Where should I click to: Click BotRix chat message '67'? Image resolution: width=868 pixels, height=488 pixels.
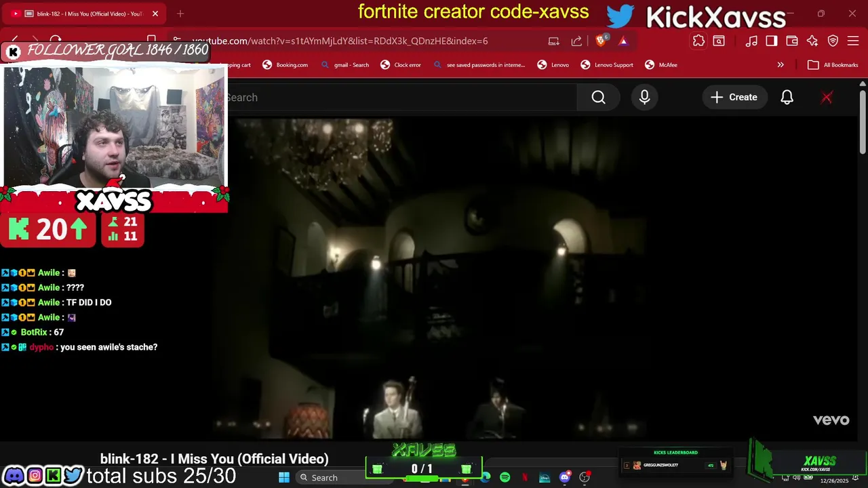pyautogui.click(x=58, y=332)
